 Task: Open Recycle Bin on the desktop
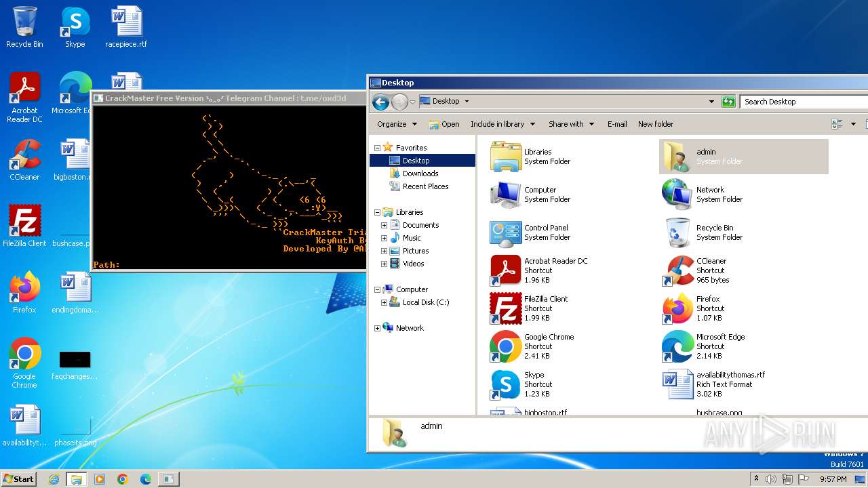coord(24,27)
